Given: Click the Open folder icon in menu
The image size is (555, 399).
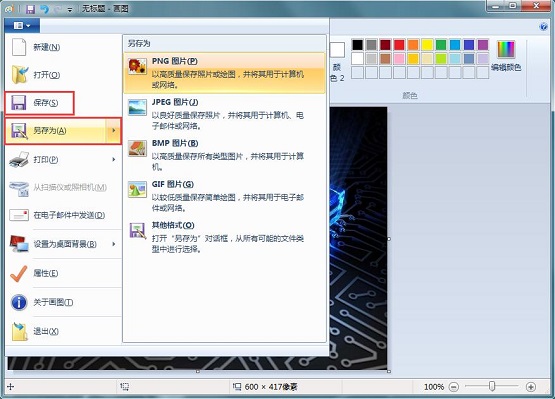Looking at the screenshot, I should tap(19, 74).
